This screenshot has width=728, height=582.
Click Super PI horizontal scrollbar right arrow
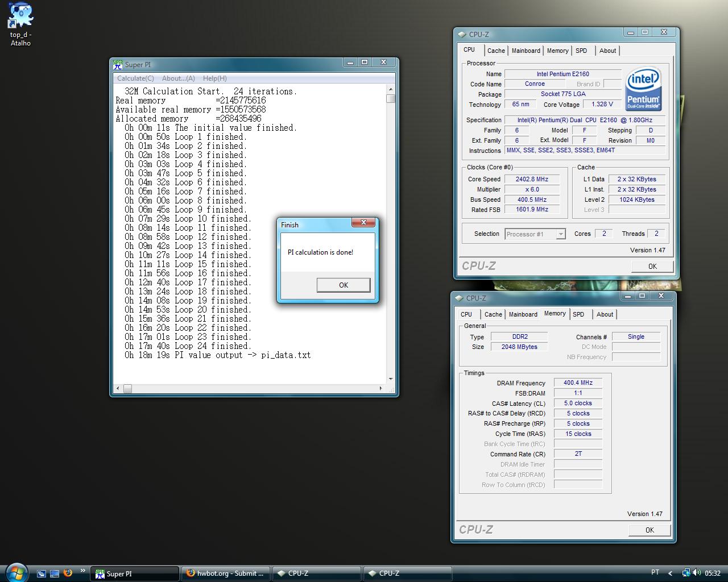coord(381,389)
